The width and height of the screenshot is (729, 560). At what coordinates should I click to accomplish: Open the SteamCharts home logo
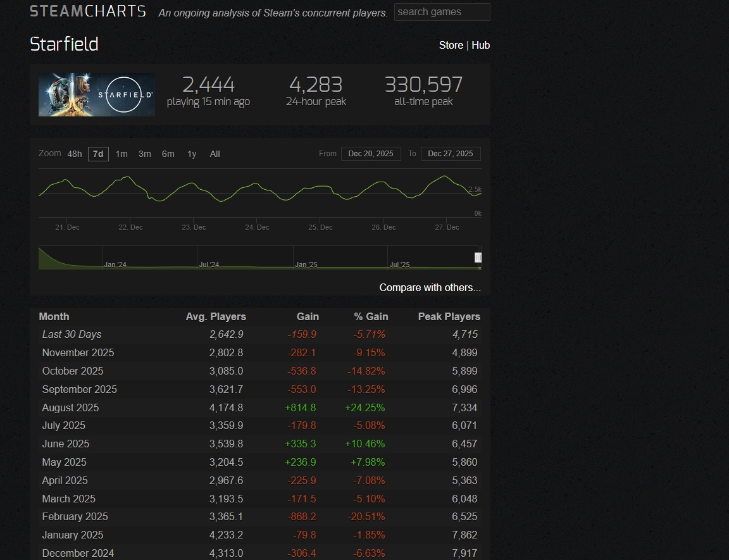88,11
